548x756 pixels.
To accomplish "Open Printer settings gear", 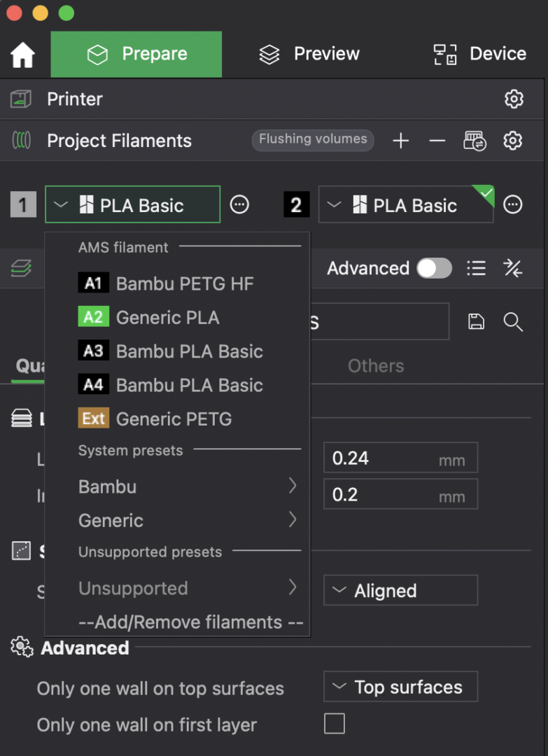I will click(x=514, y=99).
